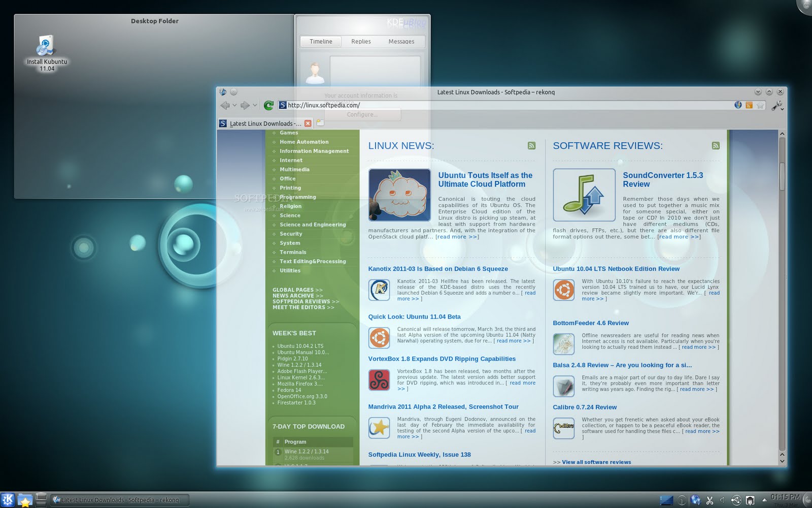The width and height of the screenshot is (812, 508).
Task: Close the Latest Linux Downloads tab
Action: (x=308, y=123)
